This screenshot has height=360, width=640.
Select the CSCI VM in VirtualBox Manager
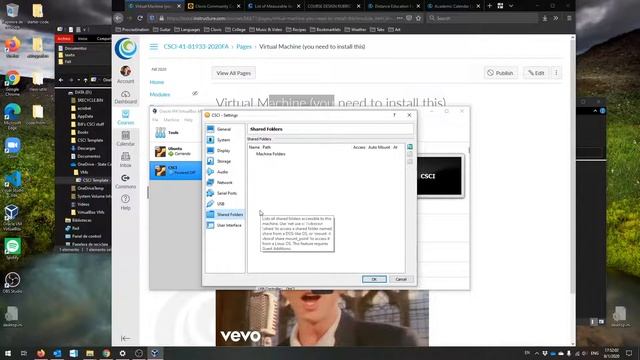pos(176,170)
